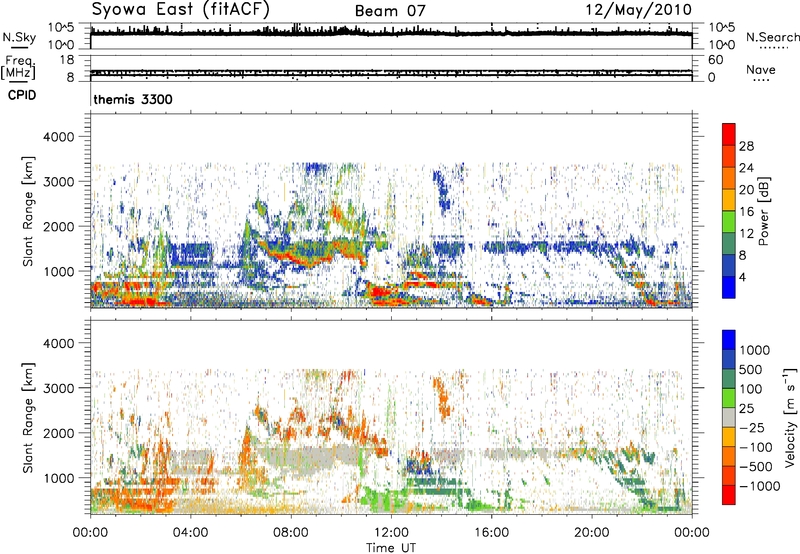Click the 'N.Sky' legend label
This screenshot has height=554, width=800.
pos(19,37)
